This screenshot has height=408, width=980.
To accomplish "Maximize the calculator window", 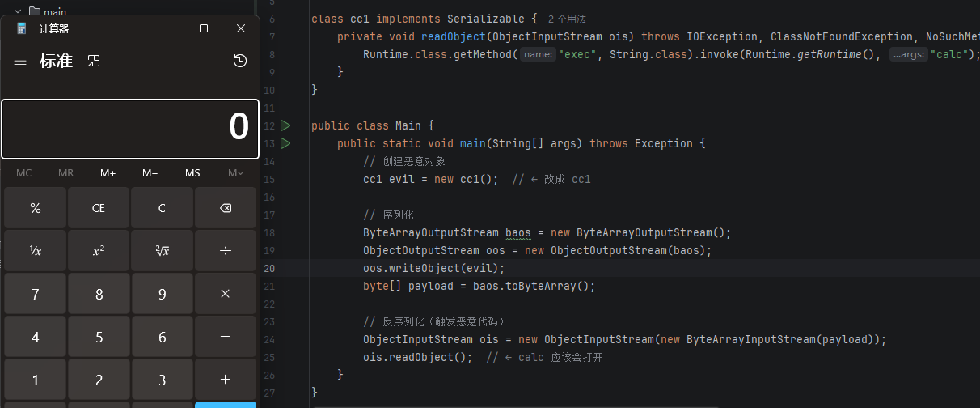I will [204, 28].
